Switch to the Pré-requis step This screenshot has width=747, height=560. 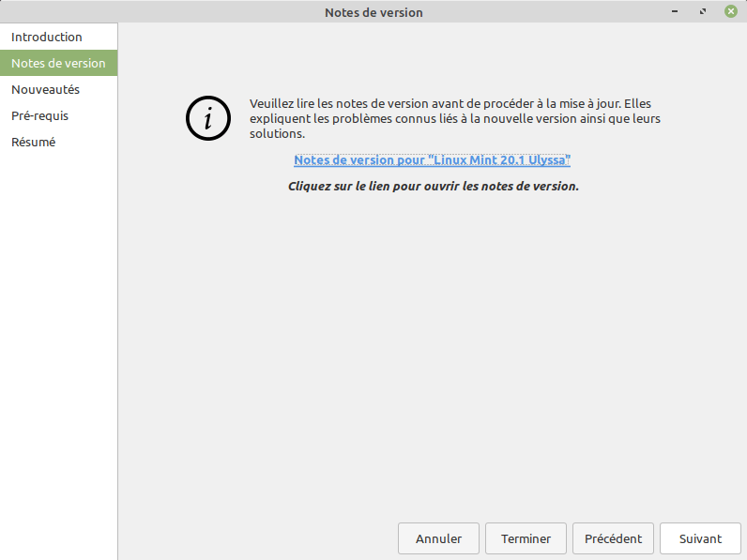coord(39,115)
